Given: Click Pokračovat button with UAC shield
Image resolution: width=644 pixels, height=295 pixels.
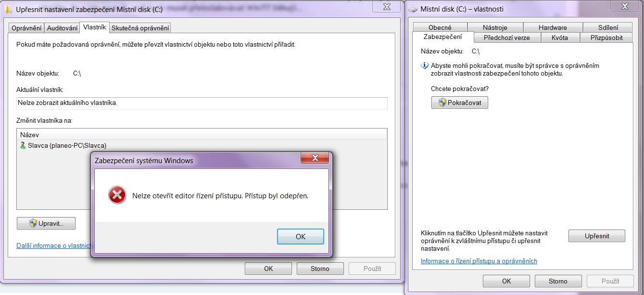Looking at the screenshot, I should [x=459, y=103].
